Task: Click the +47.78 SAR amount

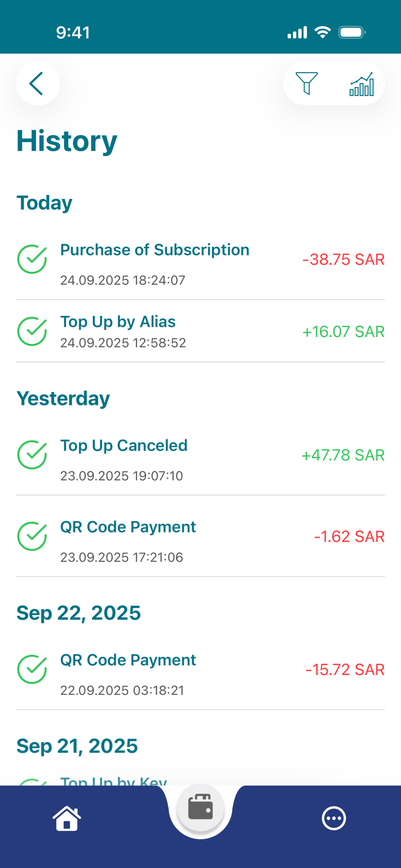Action: click(343, 455)
